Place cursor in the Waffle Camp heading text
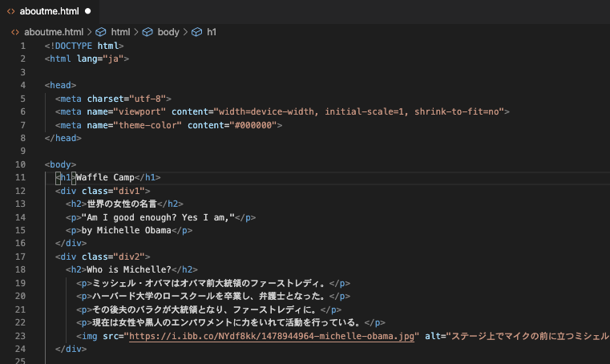 coord(104,177)
